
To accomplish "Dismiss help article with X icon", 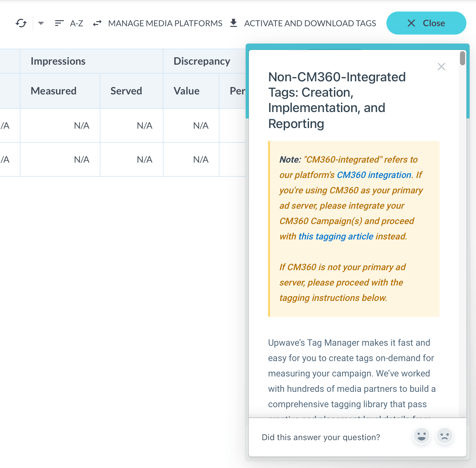I will coord(441,67).
